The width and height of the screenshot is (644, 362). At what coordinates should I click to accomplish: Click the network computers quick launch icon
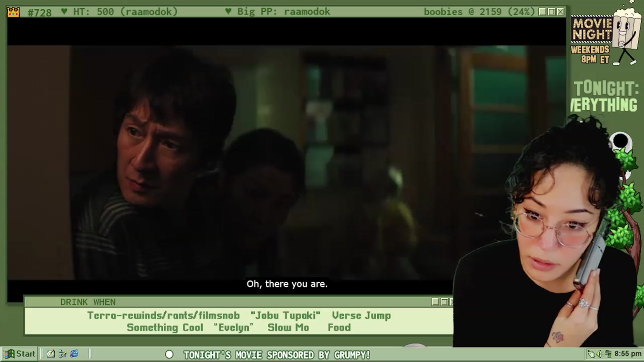click(x=62, y=354)
